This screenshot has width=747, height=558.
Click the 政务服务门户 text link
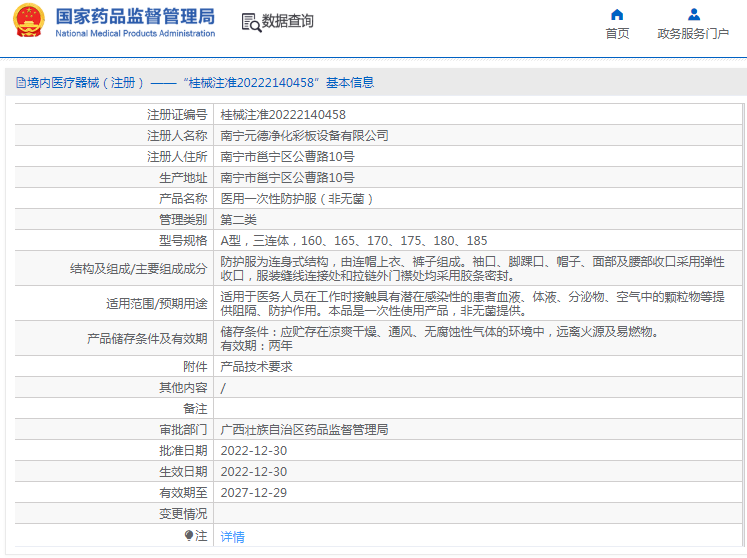tap(693, 33)
